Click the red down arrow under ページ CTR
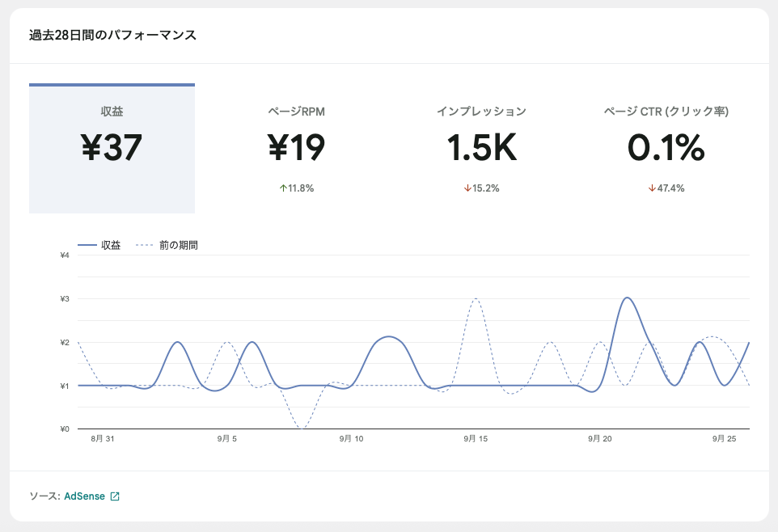Viewport: 778px width, 532px height. 652,188
